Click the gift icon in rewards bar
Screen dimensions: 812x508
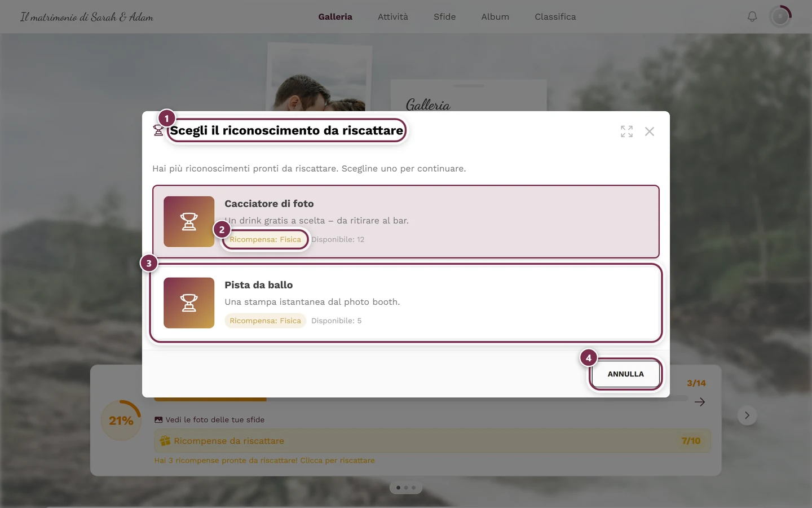point(165,441)
